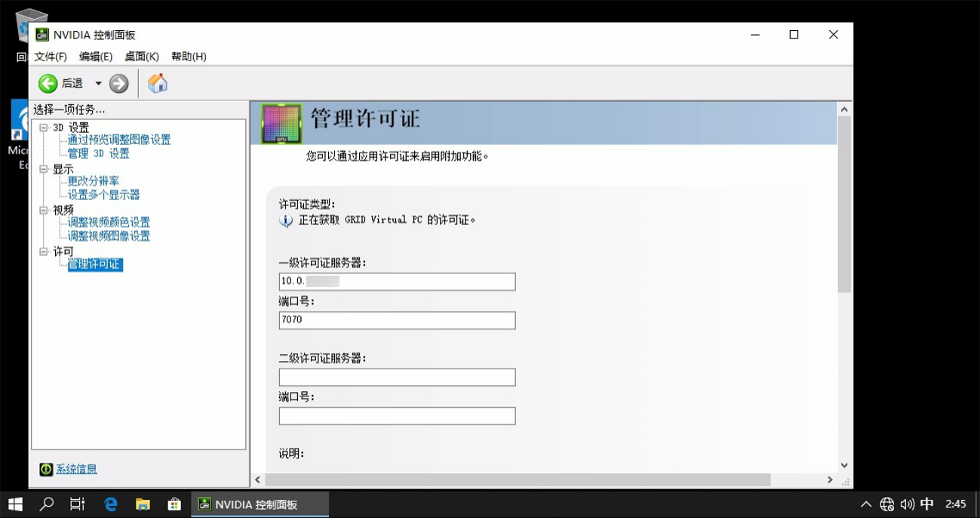Collapse the 视频 tree node
This screenshot has width=980, height=518.
point(44,211)
